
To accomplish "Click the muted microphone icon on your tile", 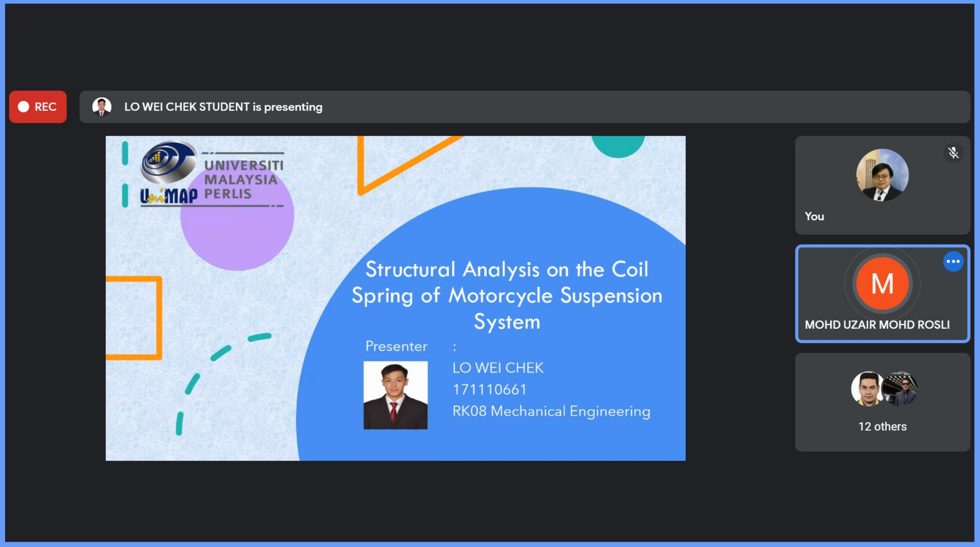I will pyautogui.click(x=953, y=153).
